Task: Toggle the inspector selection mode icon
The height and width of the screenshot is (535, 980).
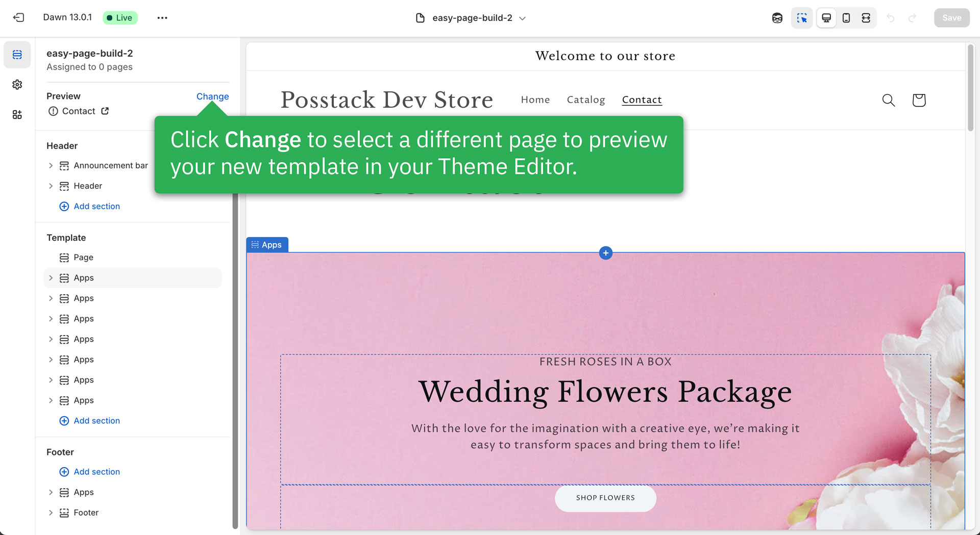Action: 802,18
